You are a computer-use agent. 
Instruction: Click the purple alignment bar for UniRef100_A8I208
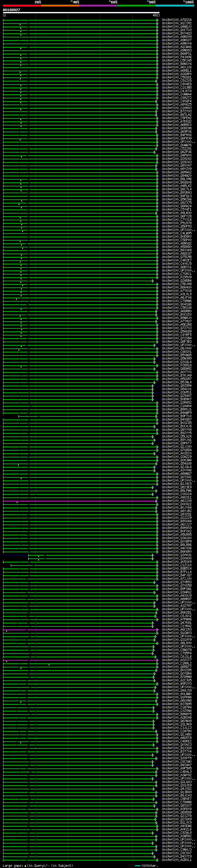coord(80,501)
